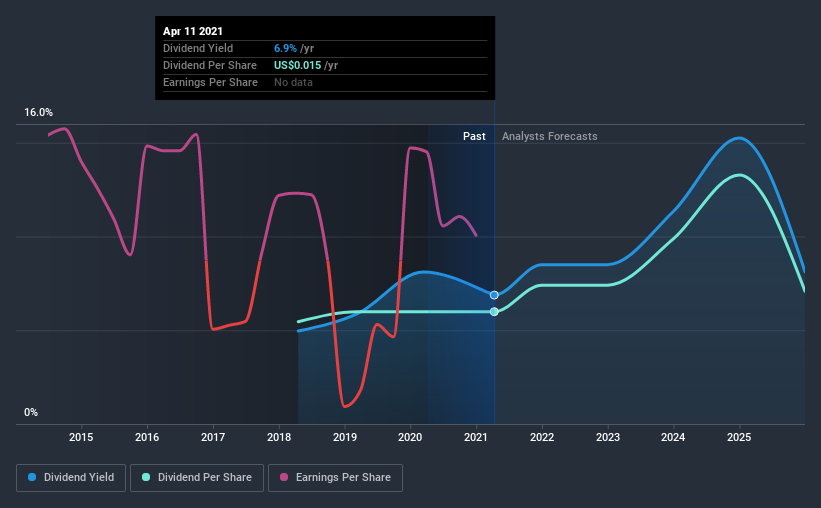Click the 2024 x-axis label

point(673,437)
